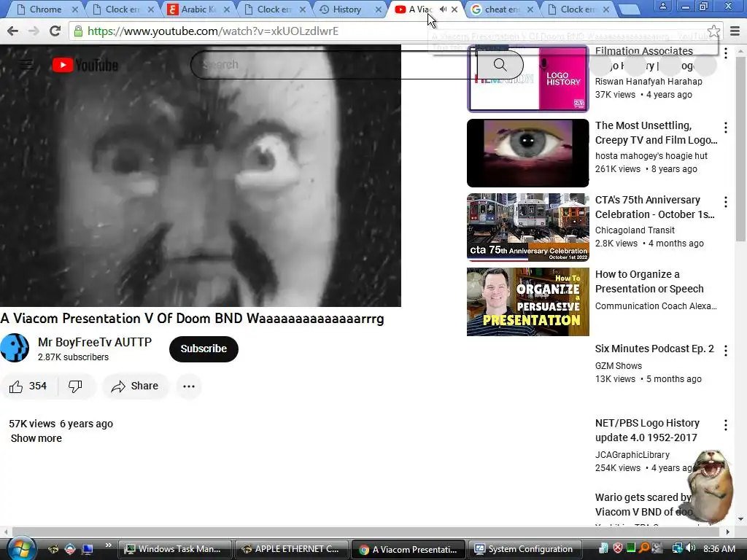The width and height of the screenshot is (747, 560).
Task: Click the Chicagoland Transit channel name
Action: (635, 230)
